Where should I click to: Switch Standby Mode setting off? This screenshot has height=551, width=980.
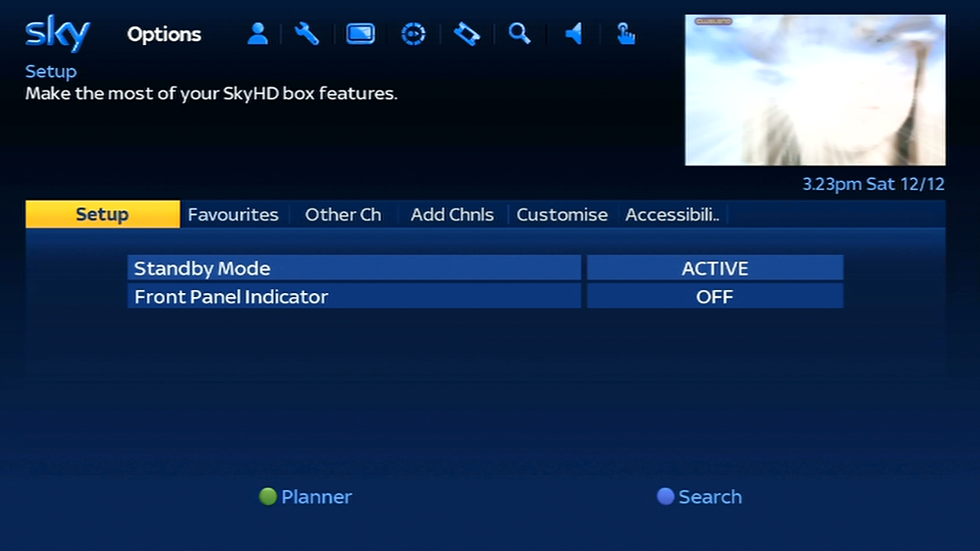714,269
